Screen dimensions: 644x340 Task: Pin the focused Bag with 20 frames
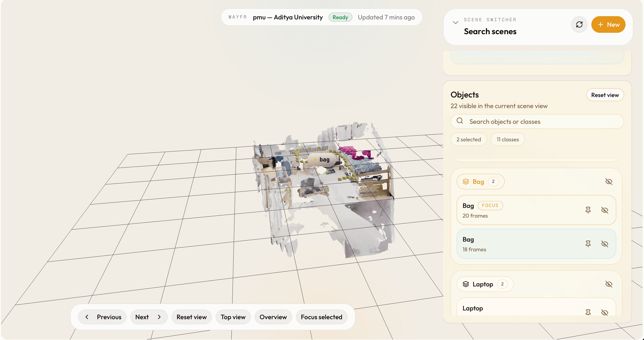click(588, 210)
